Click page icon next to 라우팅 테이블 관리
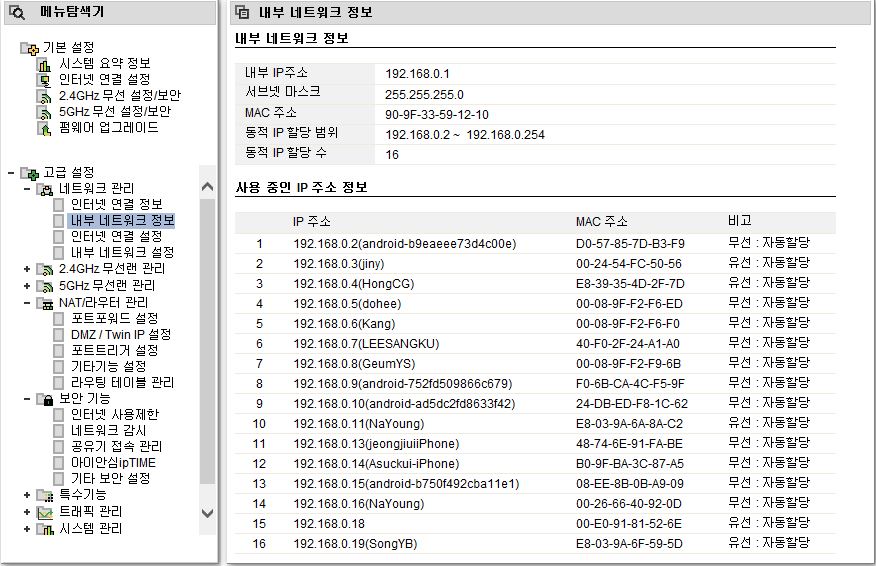Screen dimensions: 876x566 tap(59, 383)
